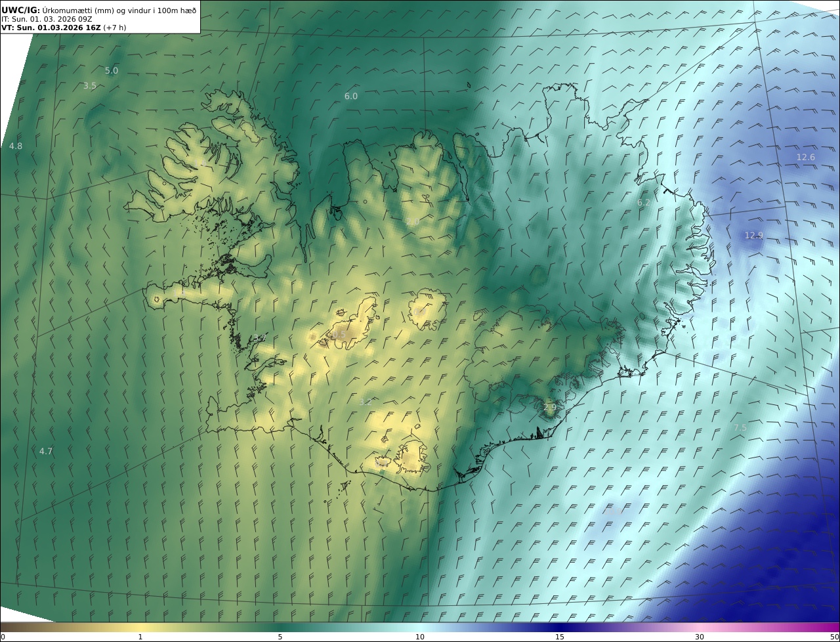Click the 5.0 value label on the map
The width and height of the screenshot is (840, 642).
[x=112, y=70]
